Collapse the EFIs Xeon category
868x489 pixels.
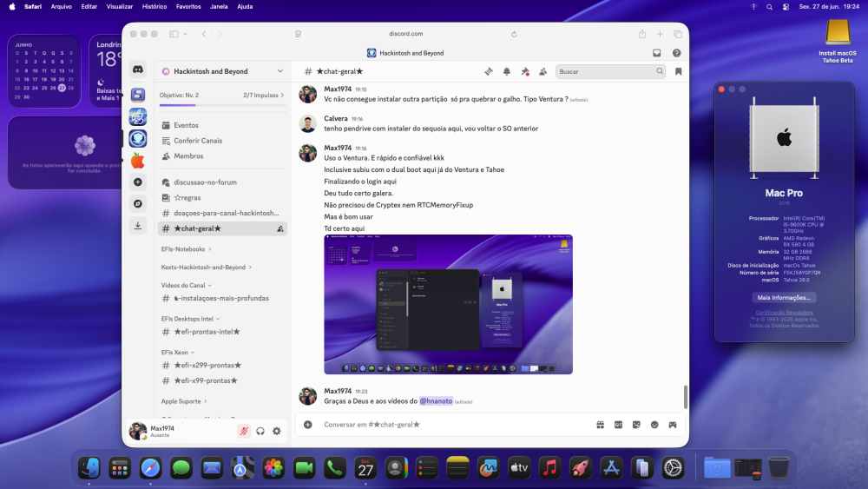178,353
